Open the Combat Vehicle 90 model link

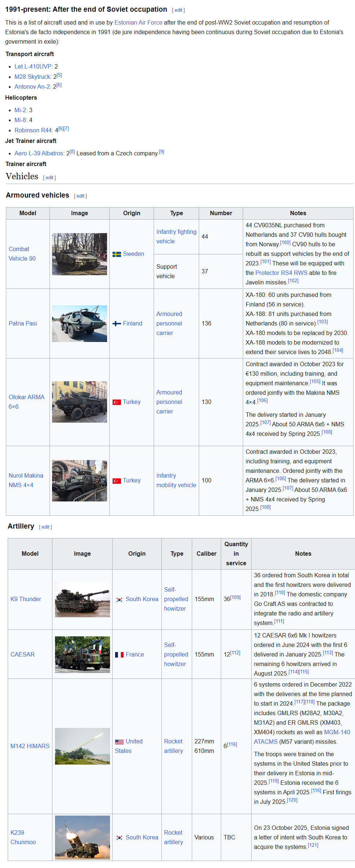coord(22,254)
